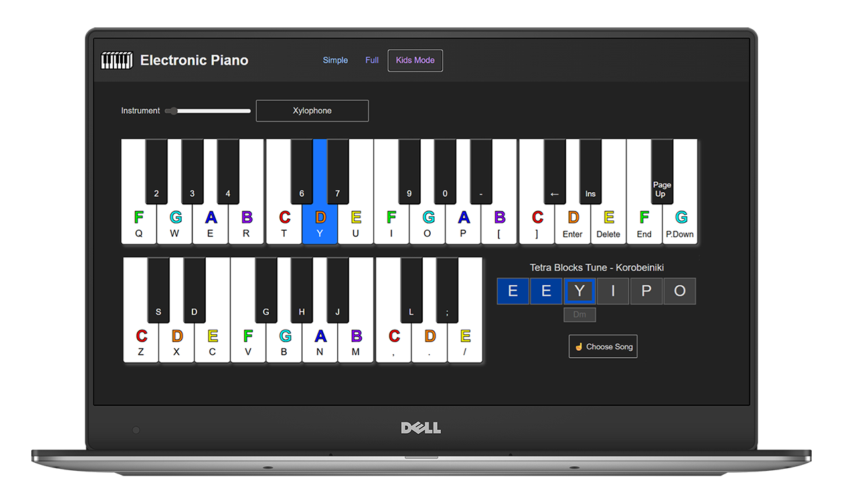Click the Dm chord label

[579, 314]
